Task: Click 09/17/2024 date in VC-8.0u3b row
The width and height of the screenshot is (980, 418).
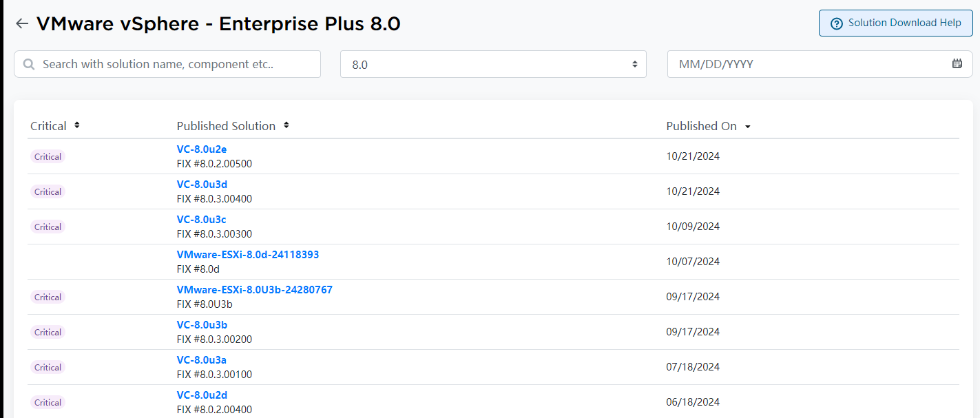Action: (693, 332)
